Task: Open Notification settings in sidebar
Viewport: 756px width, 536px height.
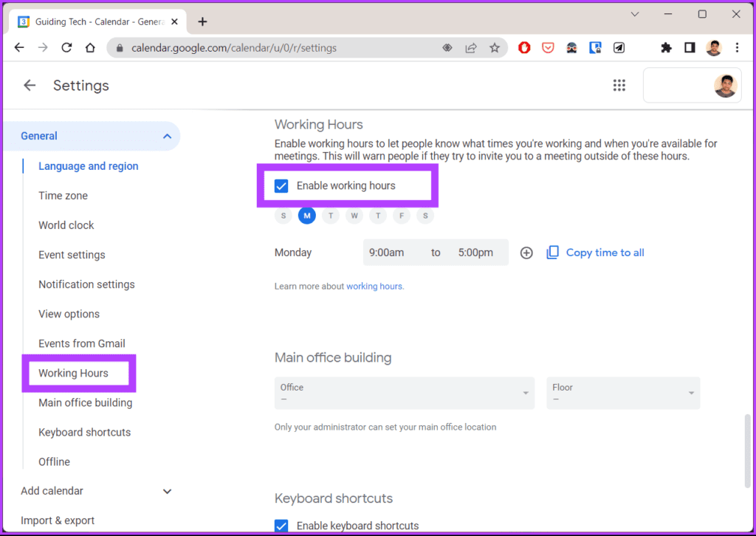Action: 87,284
